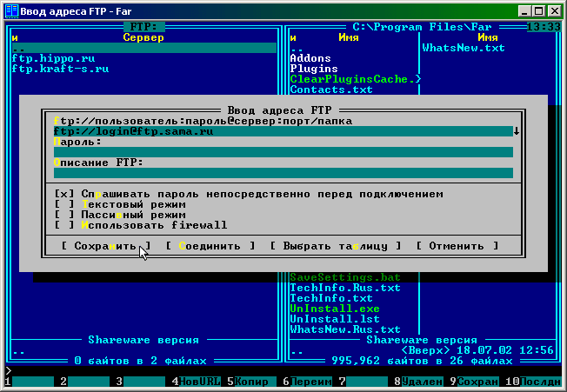Viewport: 567px width, 392px height.
Task: Focus the 'Описание FTP' input field
Action: tap(283, 173)
